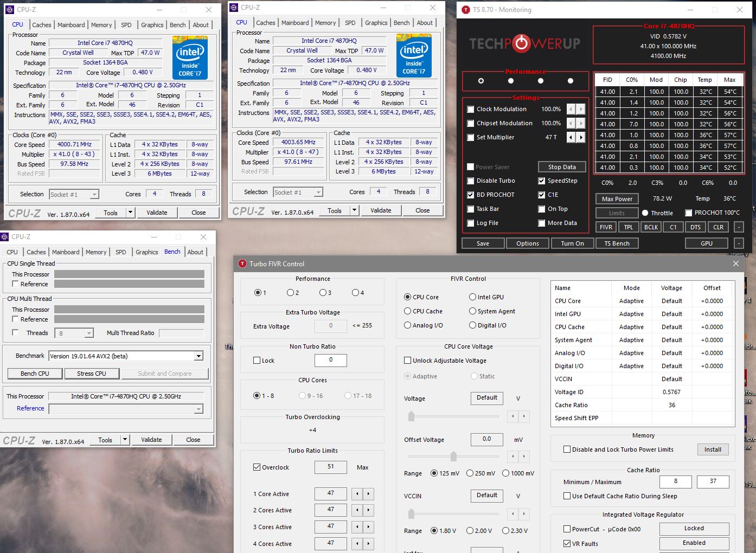Decrease the 2 Cores Active ratio

[357, 510]
